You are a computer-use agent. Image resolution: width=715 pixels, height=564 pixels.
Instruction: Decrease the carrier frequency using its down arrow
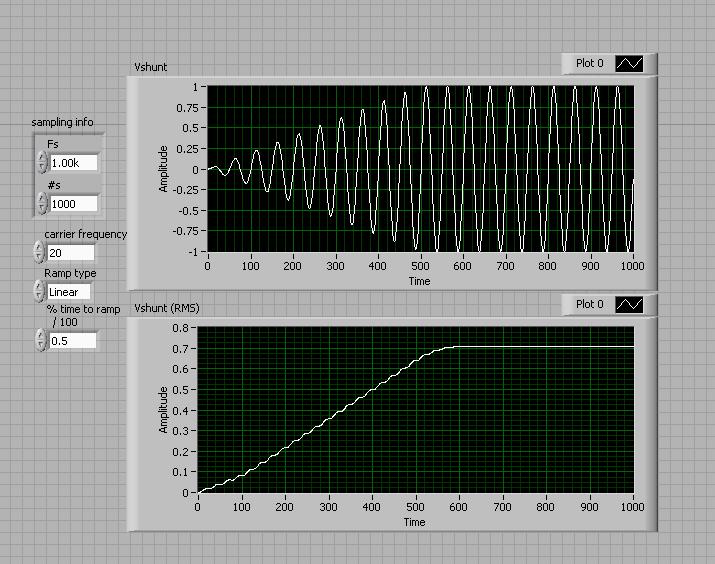[39, 258]
